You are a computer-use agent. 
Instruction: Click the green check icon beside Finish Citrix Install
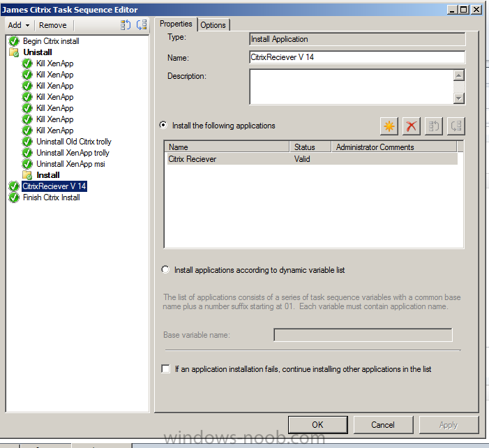tap(14, 197)
